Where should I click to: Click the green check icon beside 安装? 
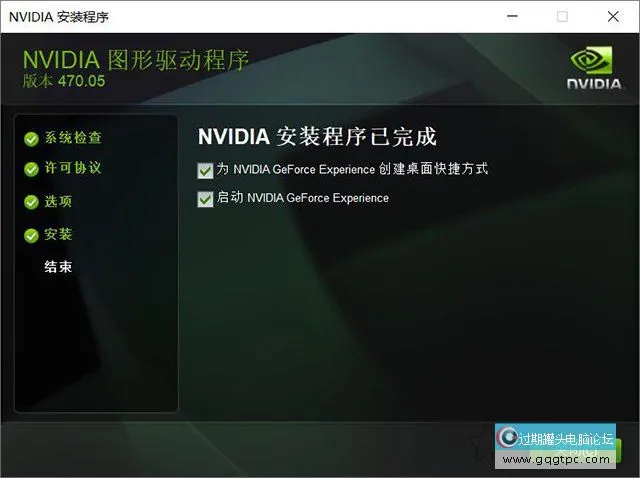pyautogui.click(x=31, y=236)
